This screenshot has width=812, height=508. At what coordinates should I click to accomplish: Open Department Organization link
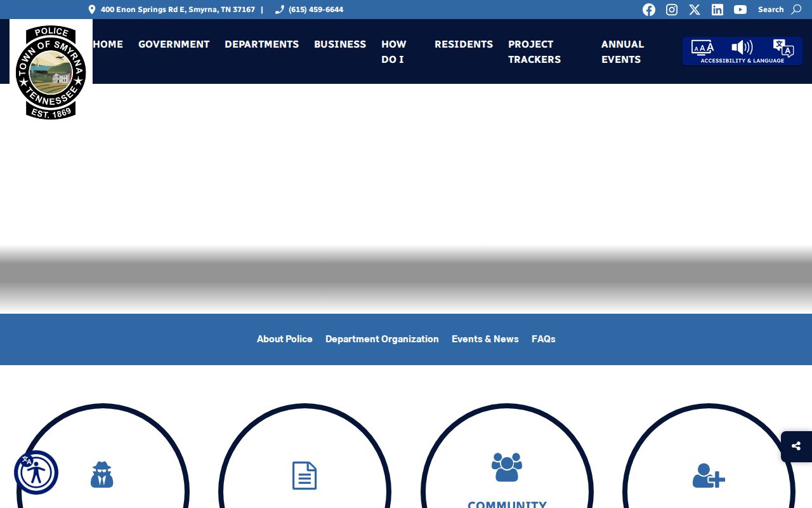tap(382, 339)
